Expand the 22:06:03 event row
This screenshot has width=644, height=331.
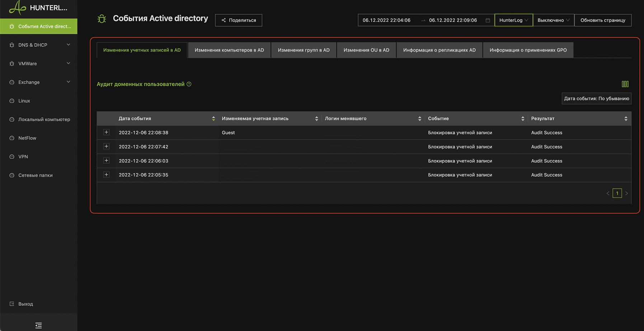[106, 160]
